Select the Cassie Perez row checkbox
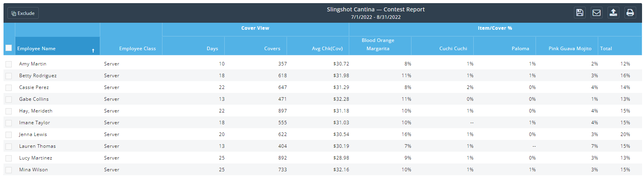 pyautogui.click(x=9, y=87)
